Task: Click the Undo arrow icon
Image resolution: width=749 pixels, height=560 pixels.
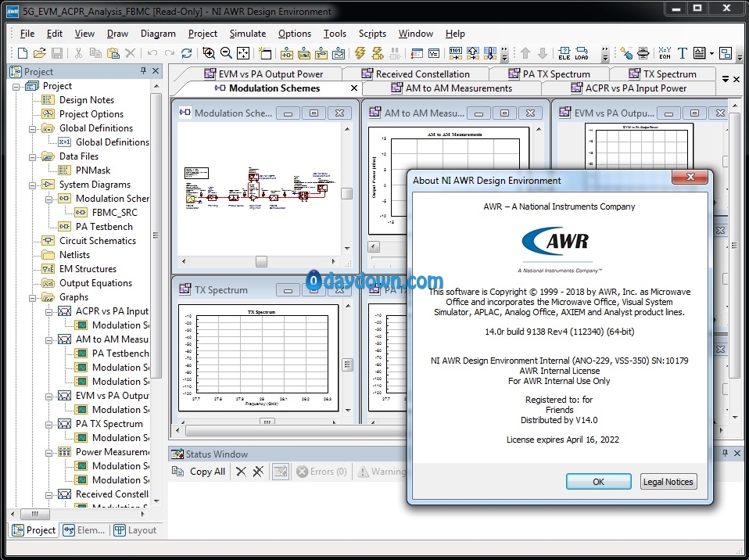Action: point(152,53)
